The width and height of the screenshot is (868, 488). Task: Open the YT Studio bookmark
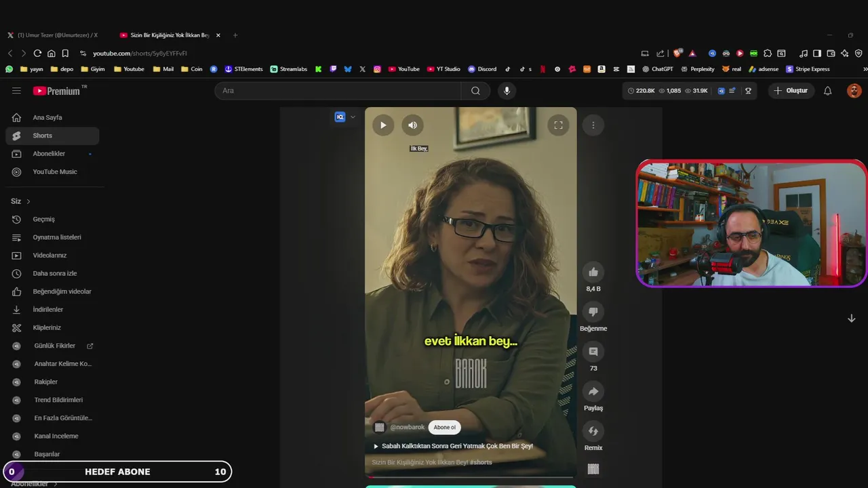point(443,69)
